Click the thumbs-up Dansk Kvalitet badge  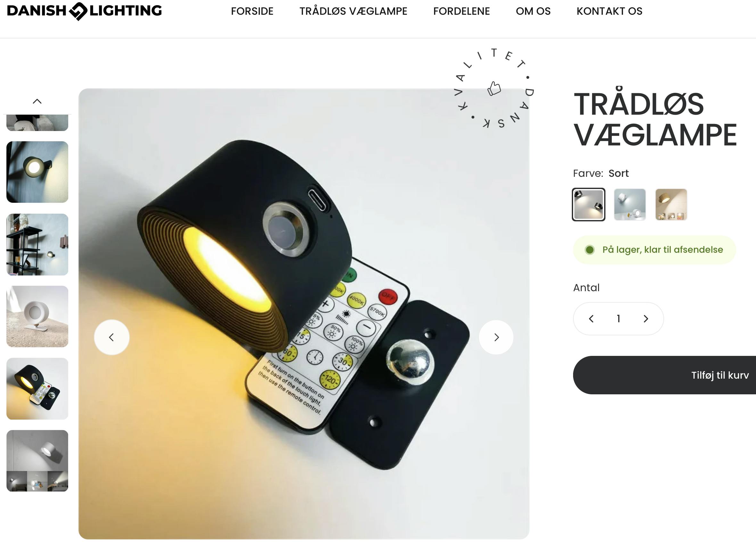tap(494, 88)
